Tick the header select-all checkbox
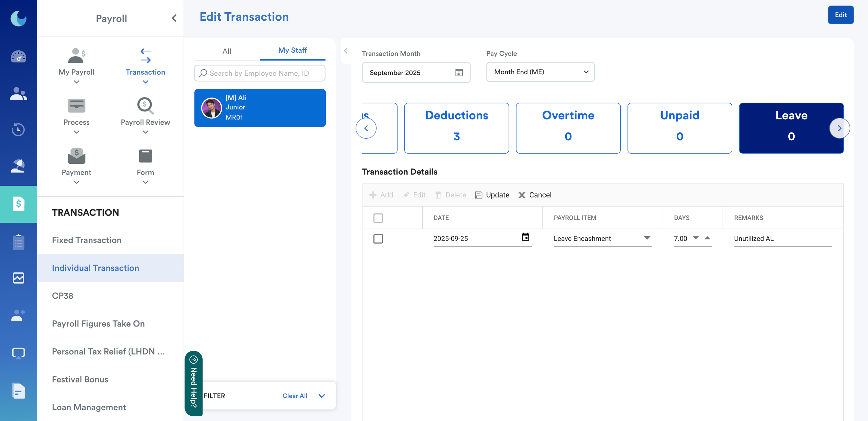 point(378,218)
